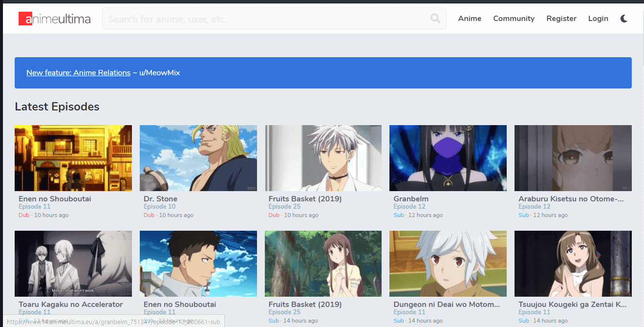Click the Dub label under Dr. Stone

pos(149,215)
